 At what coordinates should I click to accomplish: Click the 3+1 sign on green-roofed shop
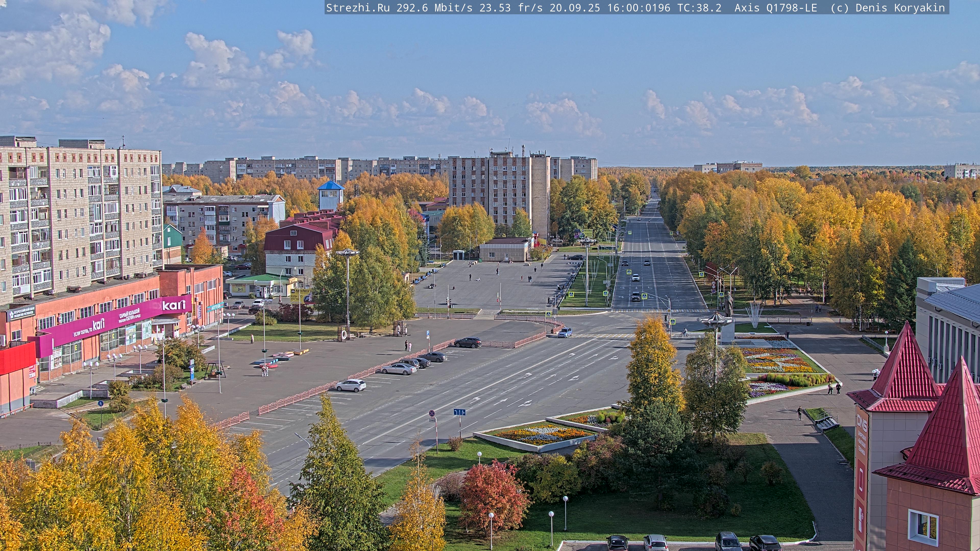pyautogui.click(x=240, y=289)
